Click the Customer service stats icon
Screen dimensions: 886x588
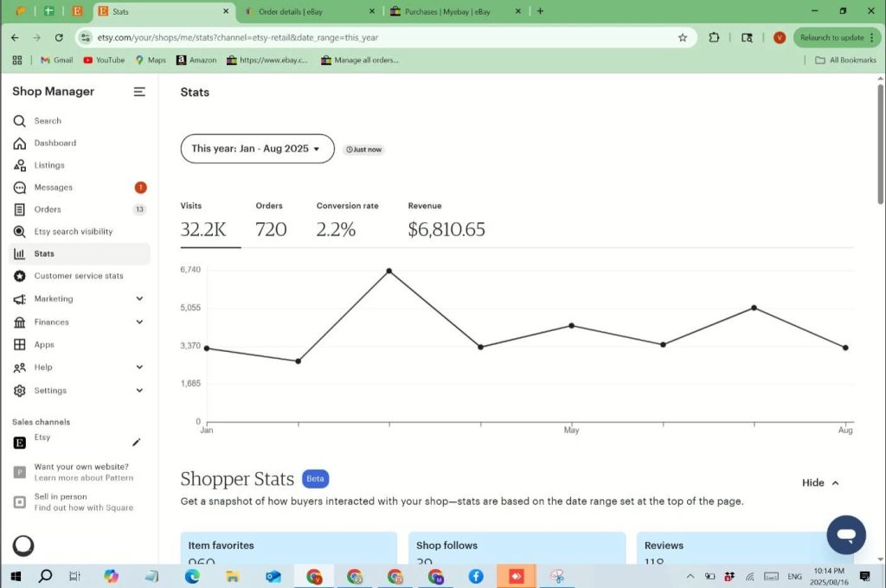coord(19,276)
